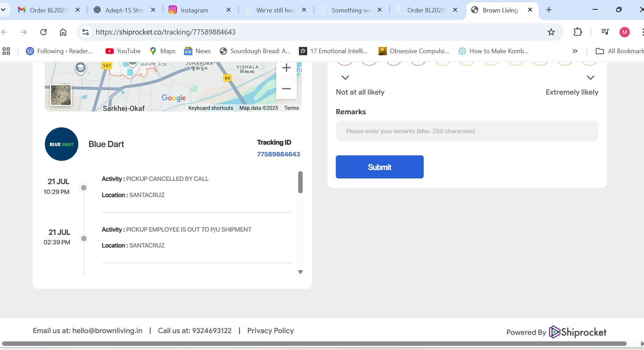Click the Blue Dart courier logo
Image resolution: width=644 pixels, height=350 pixels.
pyautogui.click(x=61, y=144)
